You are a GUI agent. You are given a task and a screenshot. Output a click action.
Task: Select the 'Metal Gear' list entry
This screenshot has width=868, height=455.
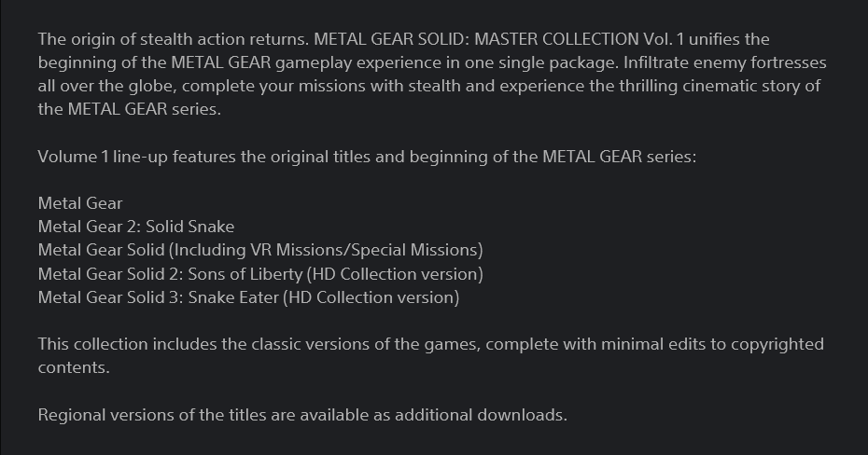pyautogui.click(x=80, y=203)
